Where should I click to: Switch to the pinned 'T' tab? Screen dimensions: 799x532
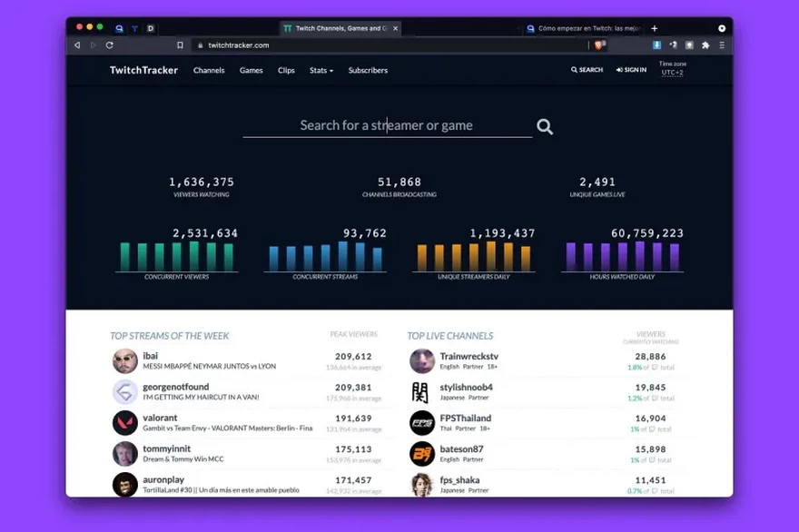134,28
